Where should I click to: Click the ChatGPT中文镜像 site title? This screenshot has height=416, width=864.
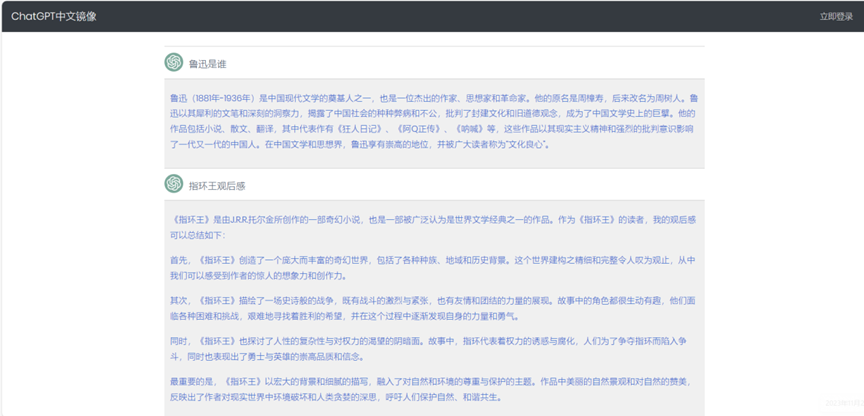(54, 17)
